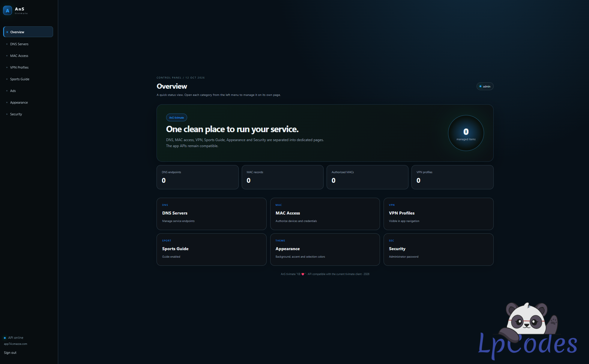Click the AnS logo icon
Viewport: 589px width, 364px height.
coord(7,10)
